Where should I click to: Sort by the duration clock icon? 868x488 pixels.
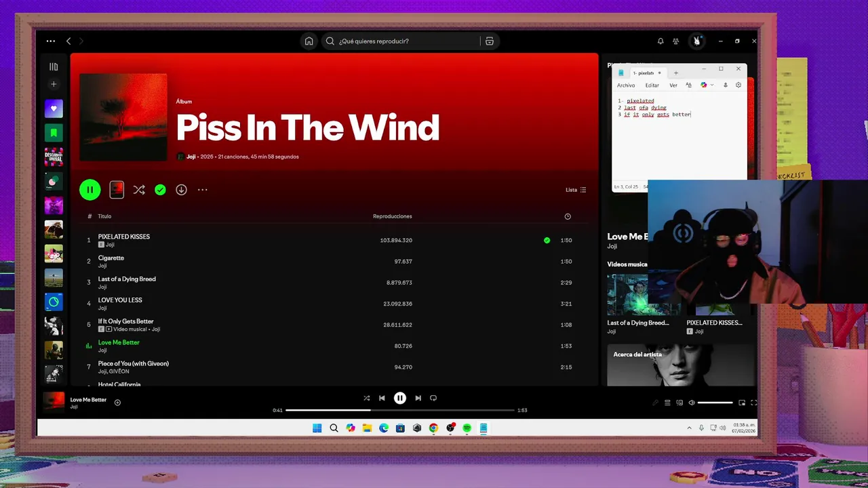point(568,216)
